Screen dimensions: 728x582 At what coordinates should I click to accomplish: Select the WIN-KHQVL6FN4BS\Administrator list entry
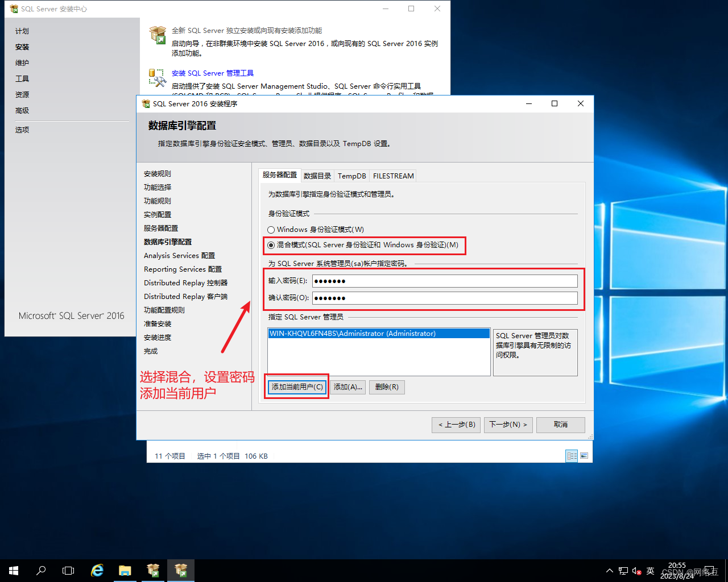[x=379, y=334]
